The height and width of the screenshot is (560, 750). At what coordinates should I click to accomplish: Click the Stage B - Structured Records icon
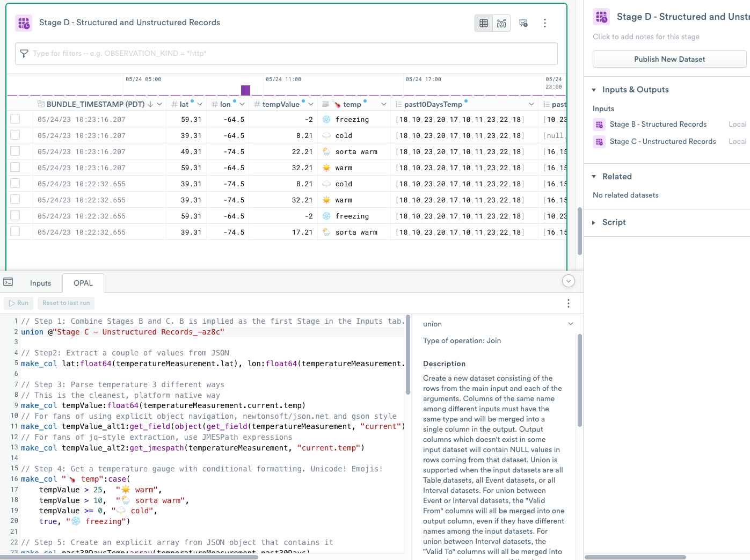pyautogui.click(x=599, y=125)
